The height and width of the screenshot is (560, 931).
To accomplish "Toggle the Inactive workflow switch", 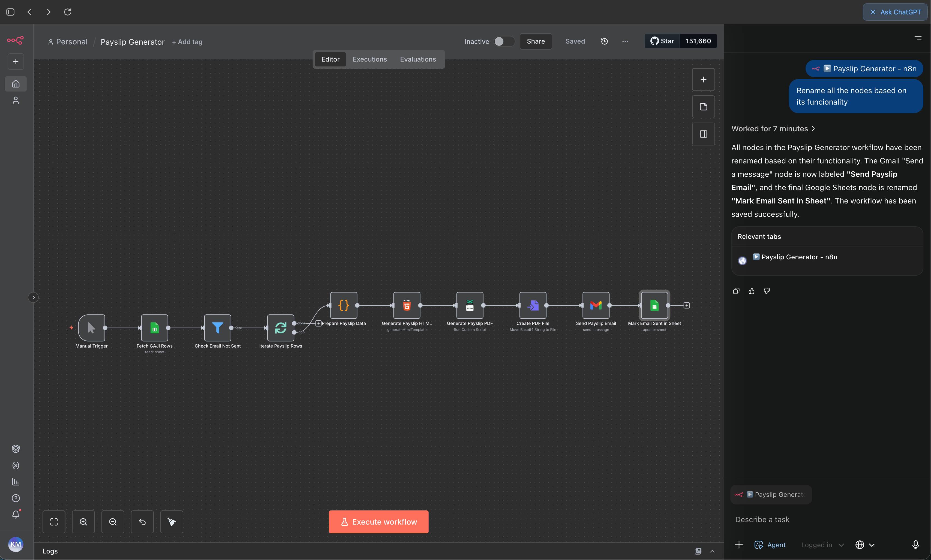I will pos(504,41).
